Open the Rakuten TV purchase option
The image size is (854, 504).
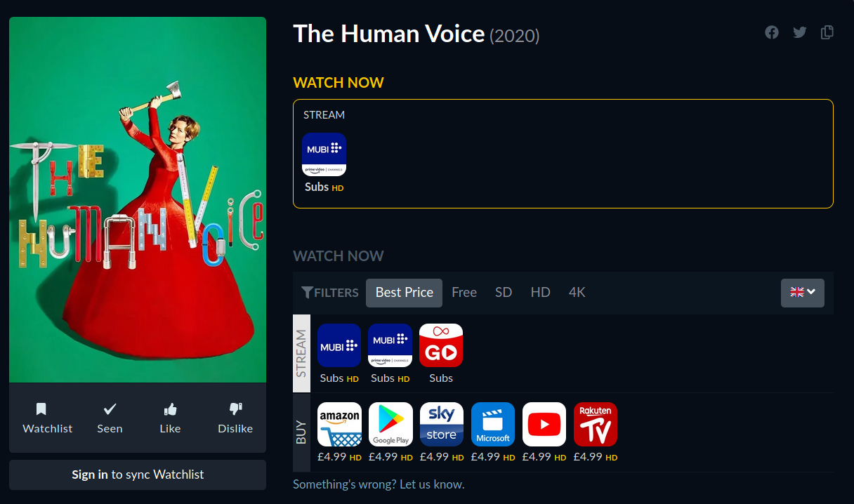point(596,424)
